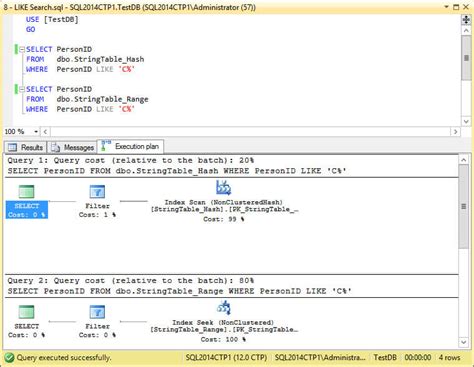Close the LIKE Search.sql query window

click(466, 7)
